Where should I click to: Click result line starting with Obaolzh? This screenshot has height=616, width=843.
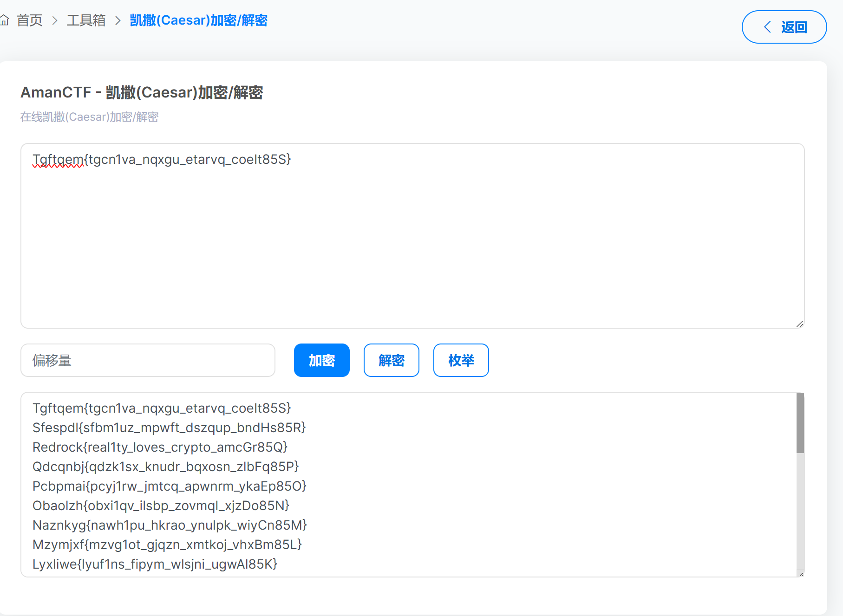pyautogui.click(x=161, y=506)
